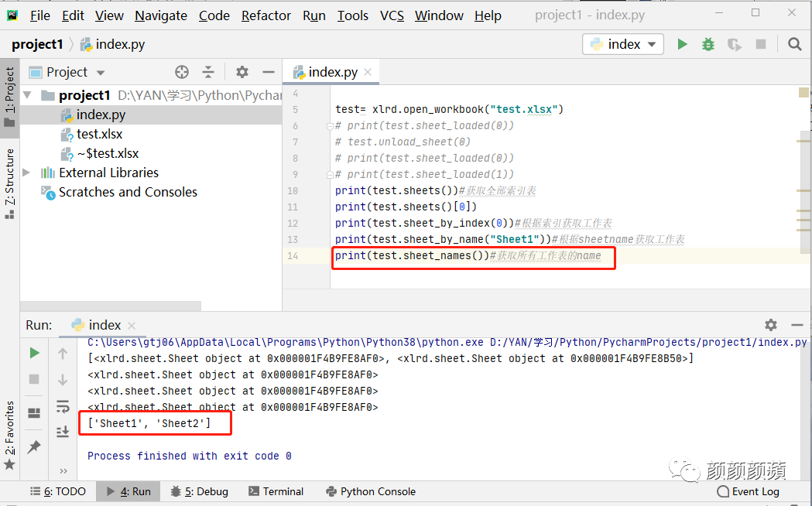
Task: Click the grey stop button in top toolbar
Action: 761,45
